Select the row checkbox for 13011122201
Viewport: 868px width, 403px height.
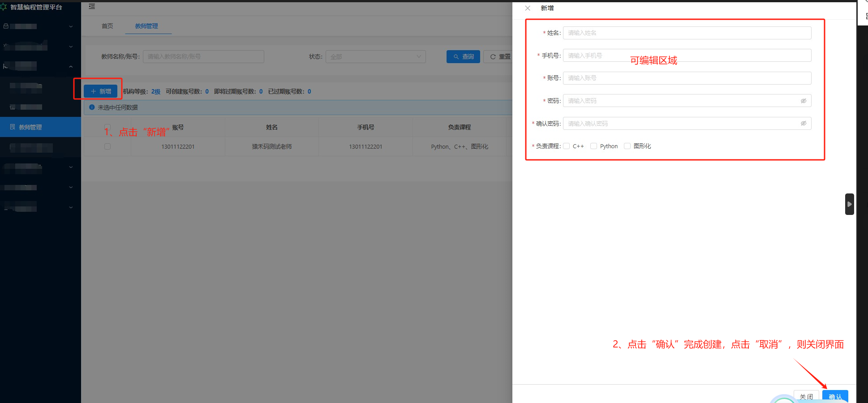click(x=107, y=146)
